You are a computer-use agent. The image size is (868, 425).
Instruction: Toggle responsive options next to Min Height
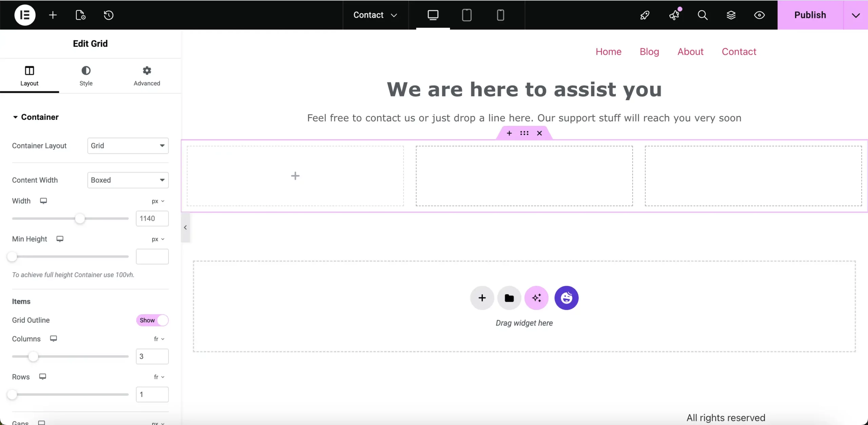pyautogui.click(x=60, y=239)
